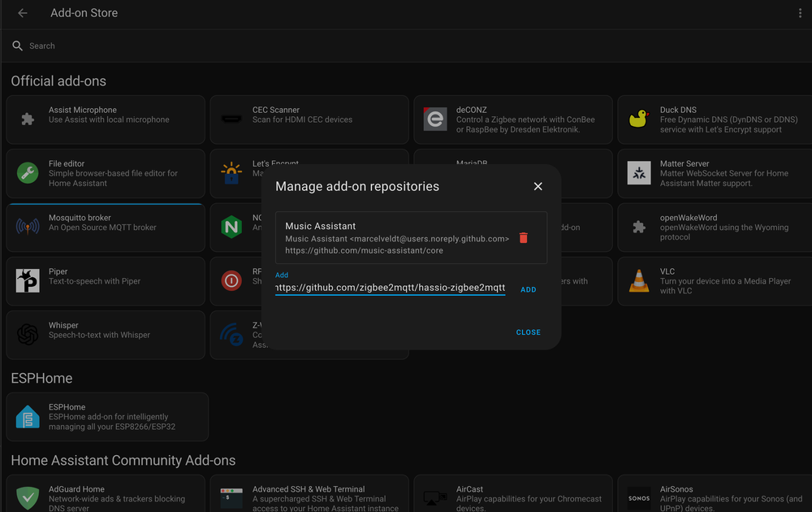812x512 pixels.
Task: Open the Duck DNS add-on icon
Action: [639, 119]
